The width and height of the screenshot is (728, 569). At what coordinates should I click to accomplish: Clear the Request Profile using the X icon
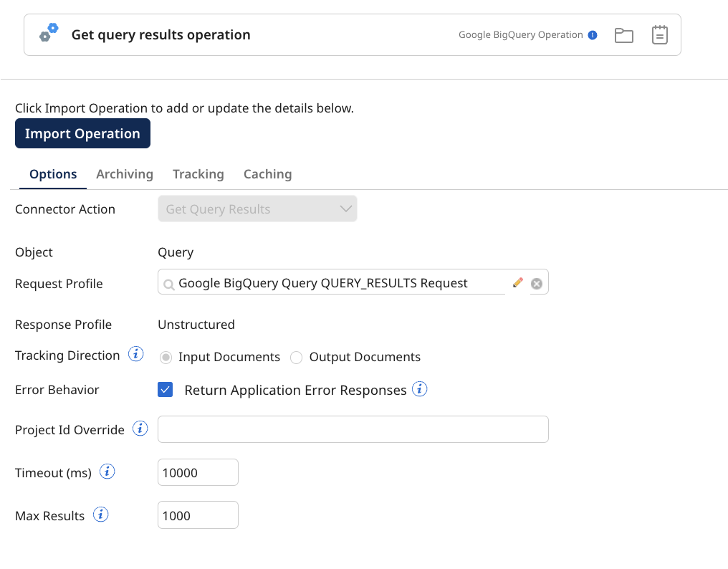tap(537, 282)
